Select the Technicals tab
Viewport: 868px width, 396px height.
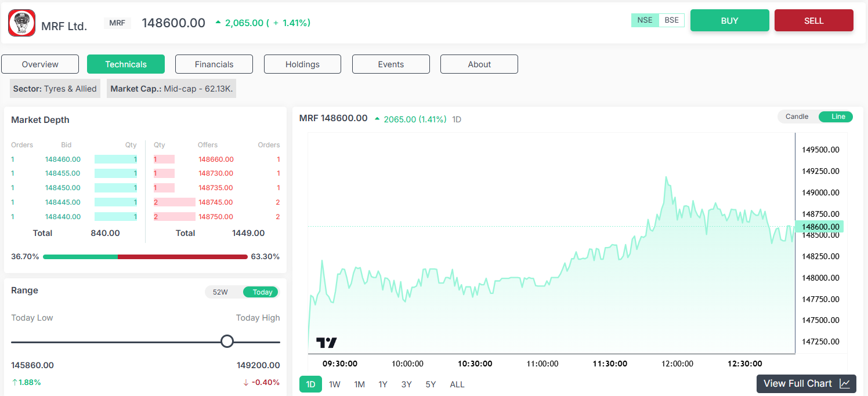click(x=126, y=64)
